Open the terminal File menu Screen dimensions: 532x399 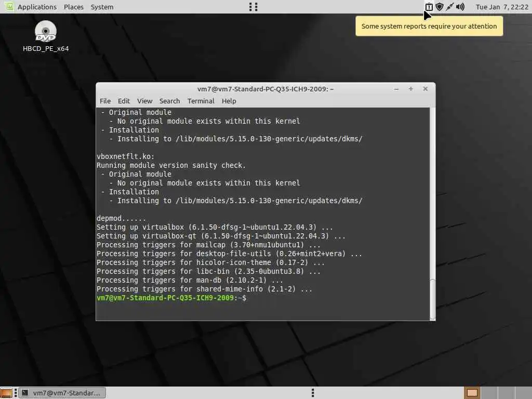[105, 101]
